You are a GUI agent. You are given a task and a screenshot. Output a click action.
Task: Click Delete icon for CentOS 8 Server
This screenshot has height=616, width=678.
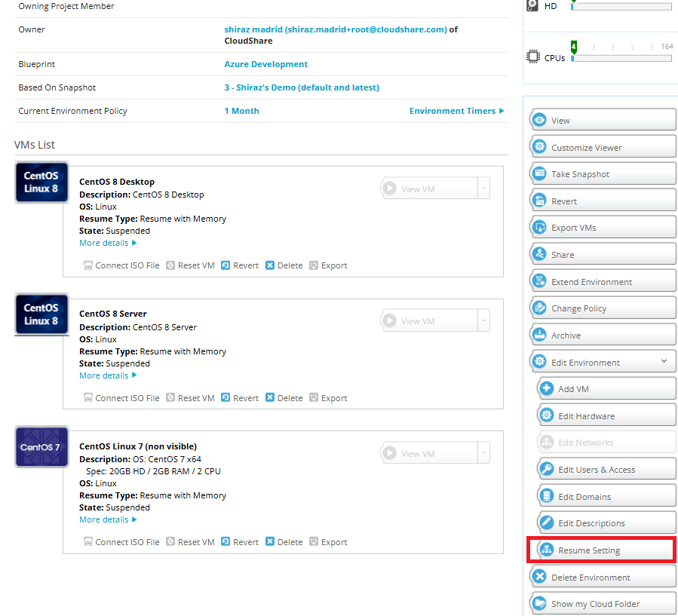pyautogui.click(x=270, y=397)
